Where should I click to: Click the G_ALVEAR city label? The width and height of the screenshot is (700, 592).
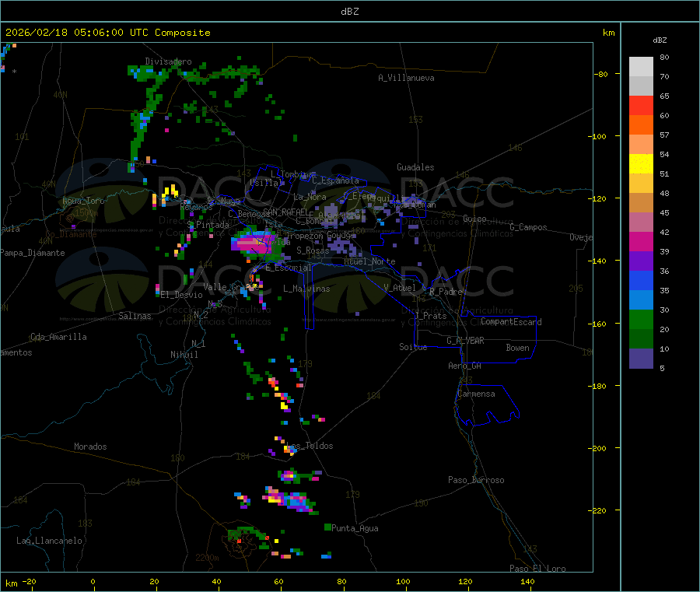pyautogui.click(x=465, y=341)
